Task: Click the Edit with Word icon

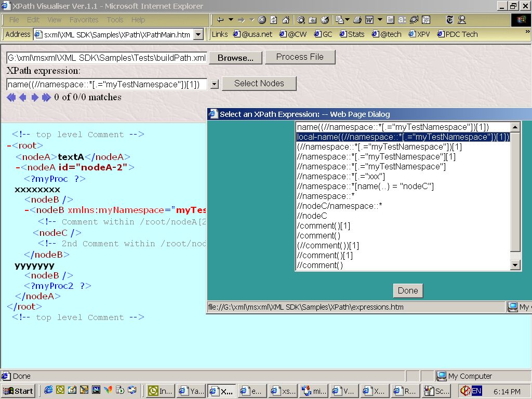Action: click(x=369, y=20)
